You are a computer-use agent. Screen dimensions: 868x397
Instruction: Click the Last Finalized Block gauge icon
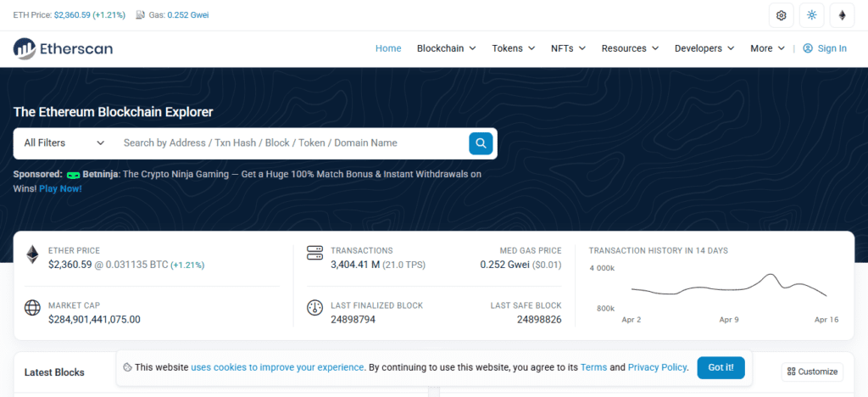point(314,308)
